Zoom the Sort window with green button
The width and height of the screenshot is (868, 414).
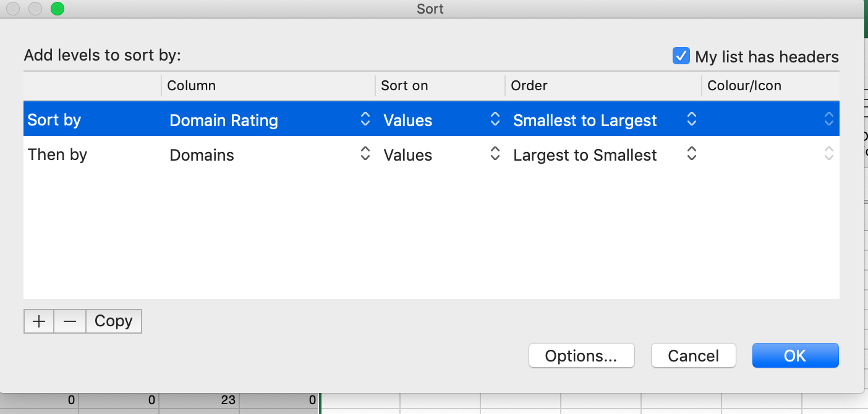coord(57,9)
